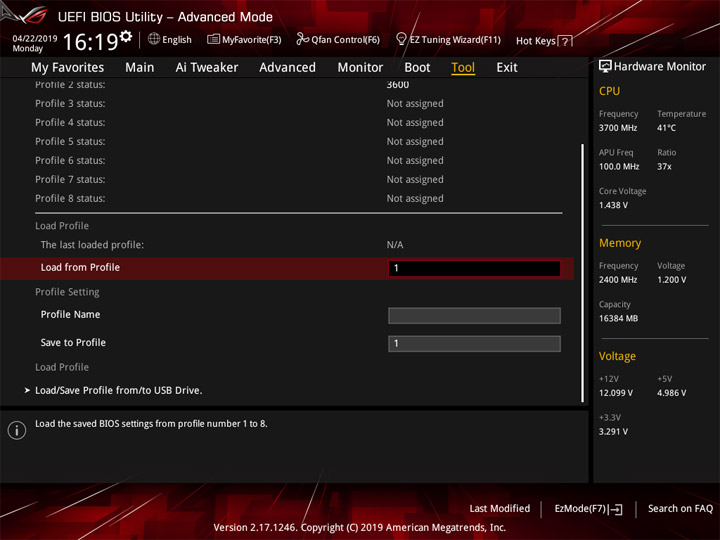Image resolution: width=720 pixels, height=540 pixels.
Task: Switch to EzMode(F7)
Action: coord(588,509)
